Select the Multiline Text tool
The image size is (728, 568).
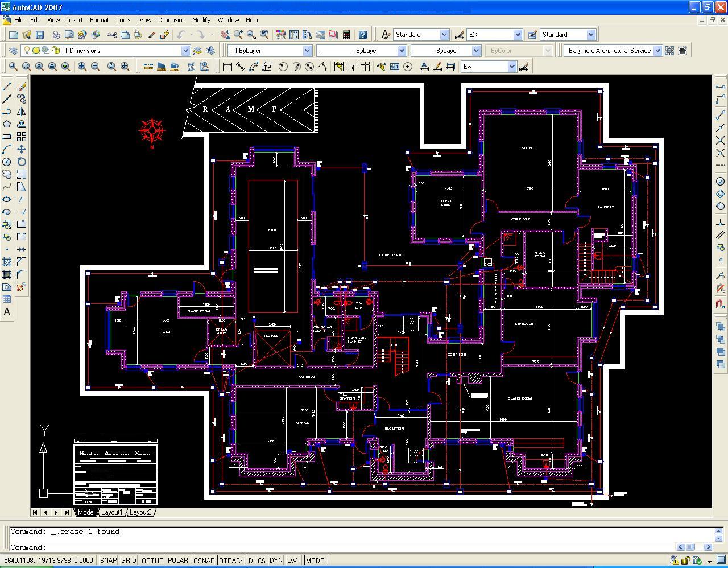click(7, 312)
